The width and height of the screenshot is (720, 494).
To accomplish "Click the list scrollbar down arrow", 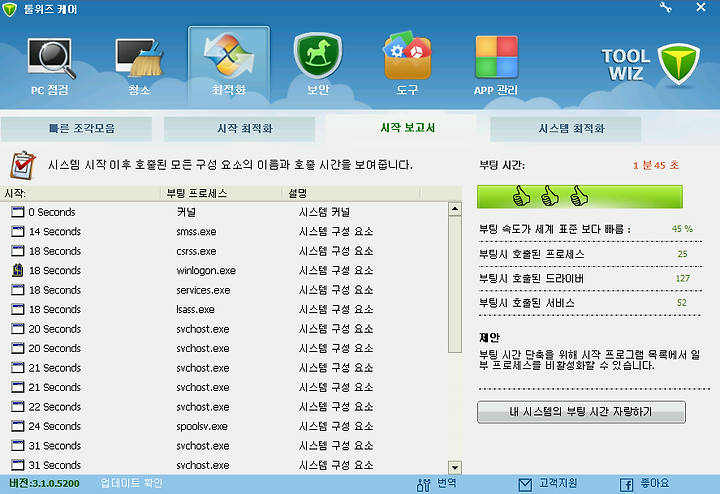I will pyautogui.click(x=455, y=468).
